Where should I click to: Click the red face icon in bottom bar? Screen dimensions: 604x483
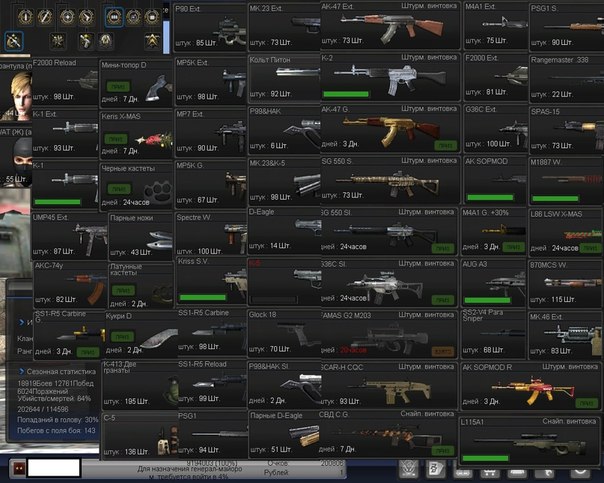point(18,468)
